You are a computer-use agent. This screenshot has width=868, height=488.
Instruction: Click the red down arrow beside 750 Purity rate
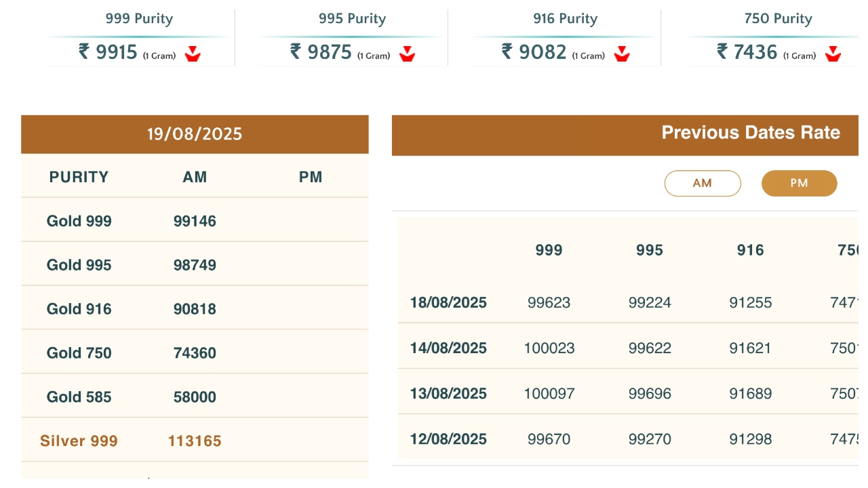point(833,54)
